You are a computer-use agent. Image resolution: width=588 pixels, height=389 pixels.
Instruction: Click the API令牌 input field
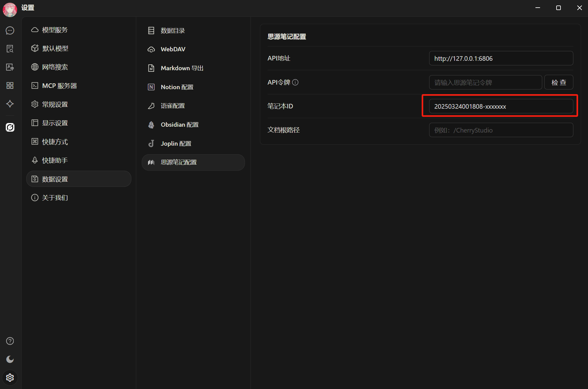(485, 82)
